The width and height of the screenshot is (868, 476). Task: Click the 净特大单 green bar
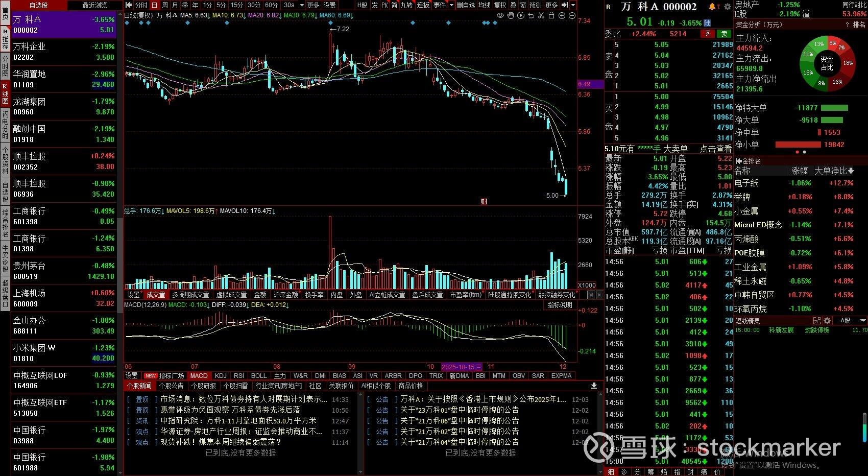[834, 108]
